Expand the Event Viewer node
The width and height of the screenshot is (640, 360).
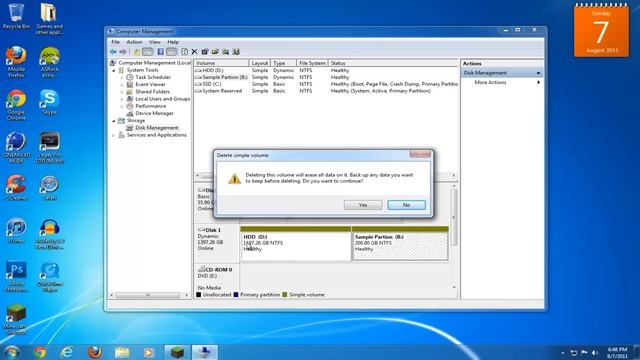point(122,84)
